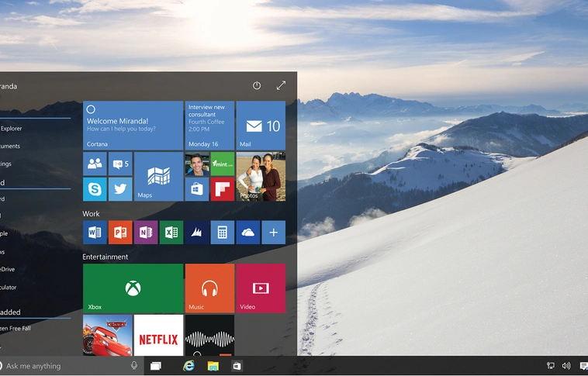Open the man's portrait contact tile

pos(197,164)
